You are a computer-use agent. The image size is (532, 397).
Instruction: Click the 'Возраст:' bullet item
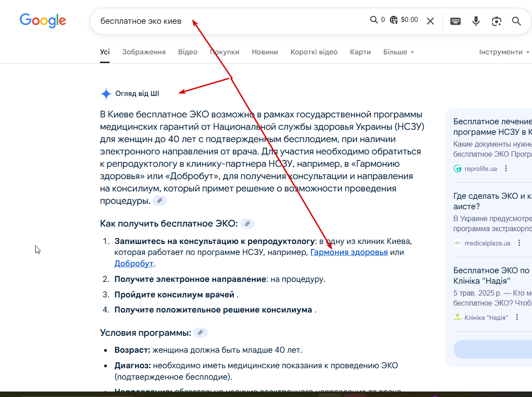208,350
